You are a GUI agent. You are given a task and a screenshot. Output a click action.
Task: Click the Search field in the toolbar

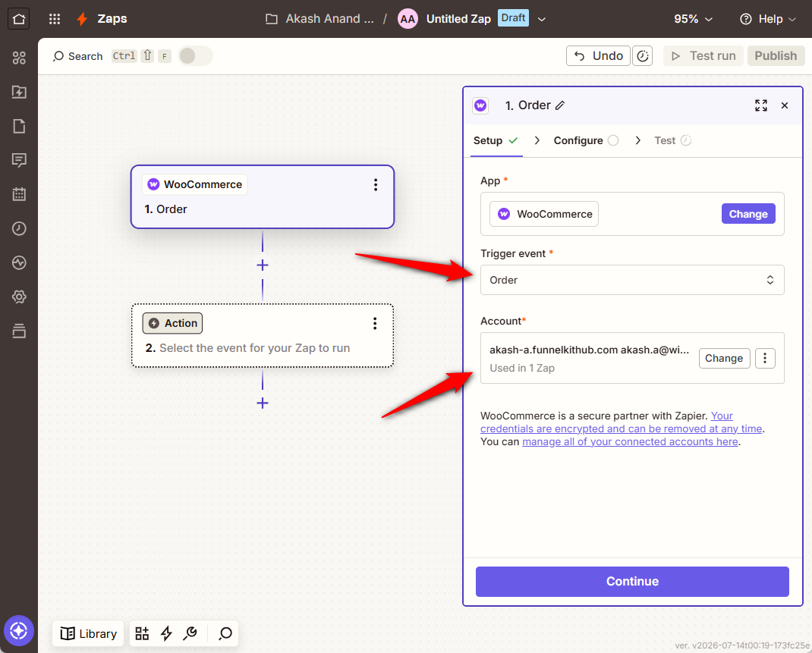pos(77,56)
